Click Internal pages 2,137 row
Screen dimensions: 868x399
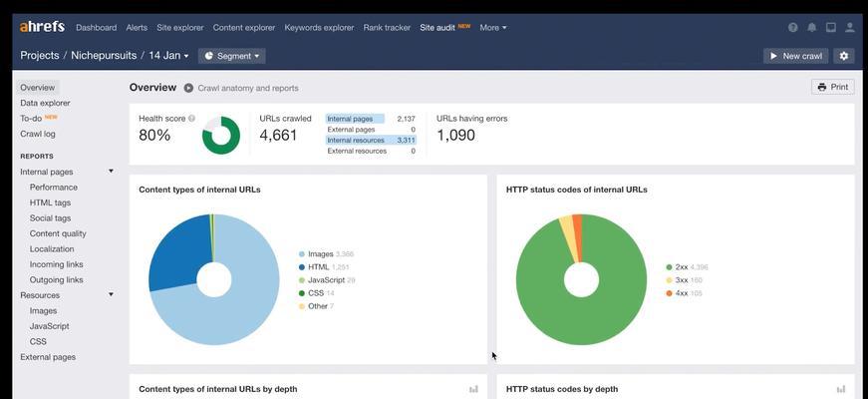point(371,119)
